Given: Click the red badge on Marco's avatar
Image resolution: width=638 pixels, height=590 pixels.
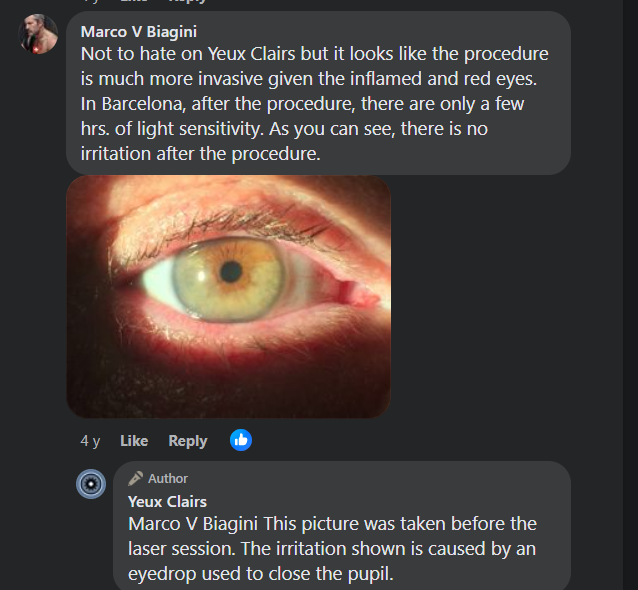Looking at the screenshot, I should [x=38, y=48].
